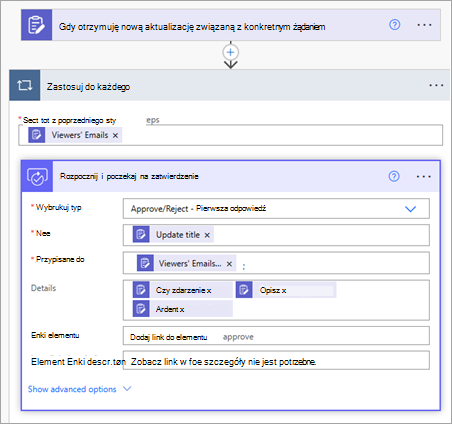
Task: Click the approval action icon
Action: pyautogui.click(x=37, y=176)
